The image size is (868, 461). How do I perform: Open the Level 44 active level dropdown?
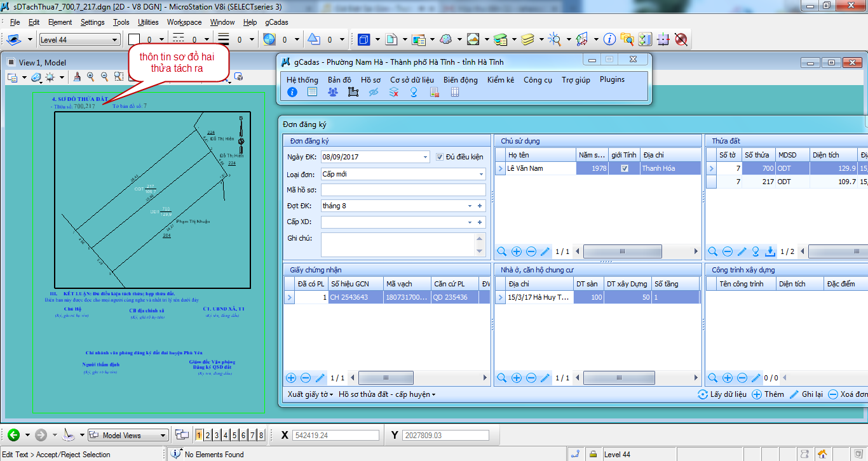[x=114, y=40]
